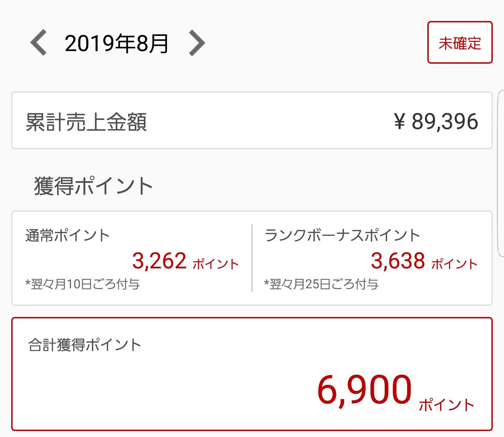Tap the 翌々月25日ごろ付与 note
Image resolution: width=504 pixels, height=437 pixels.
tap(321, 284)
